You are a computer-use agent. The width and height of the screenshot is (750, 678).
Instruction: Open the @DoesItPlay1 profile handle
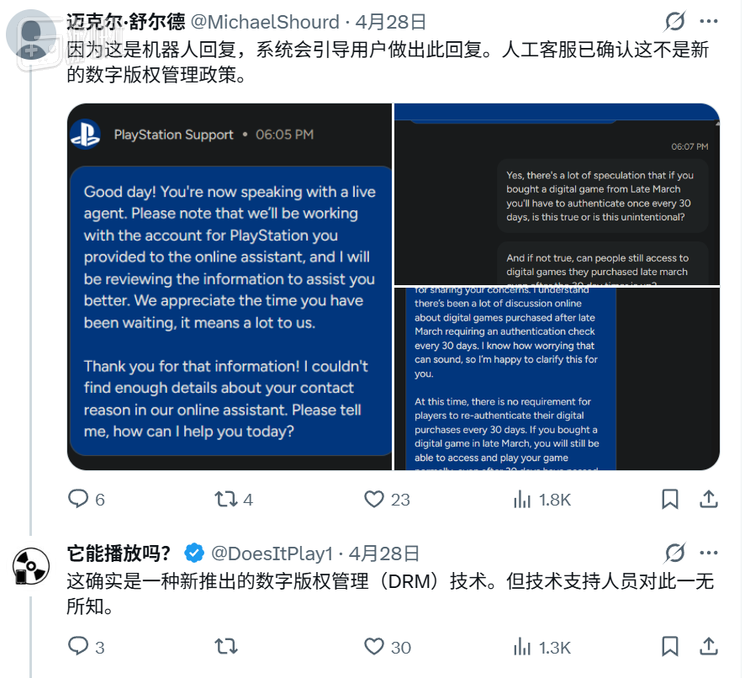tap(272, 554)
